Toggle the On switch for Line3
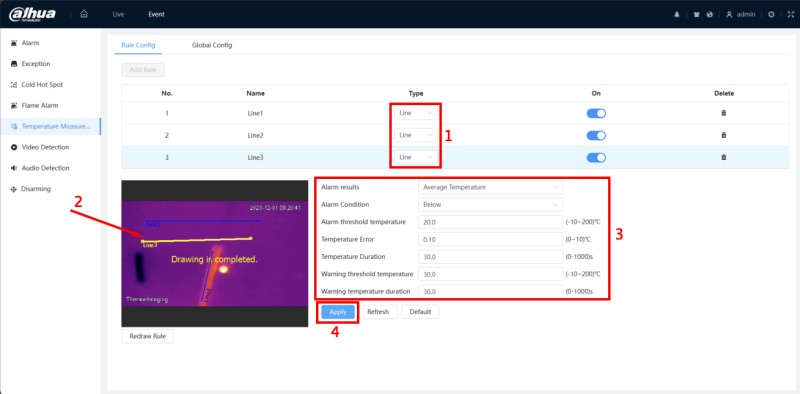 point(596,158)
